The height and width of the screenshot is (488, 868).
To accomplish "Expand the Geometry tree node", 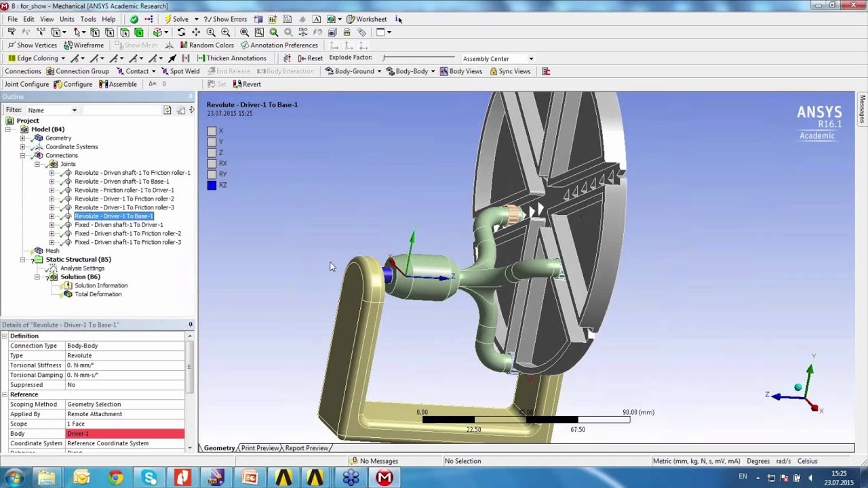I will coord(23,138).
